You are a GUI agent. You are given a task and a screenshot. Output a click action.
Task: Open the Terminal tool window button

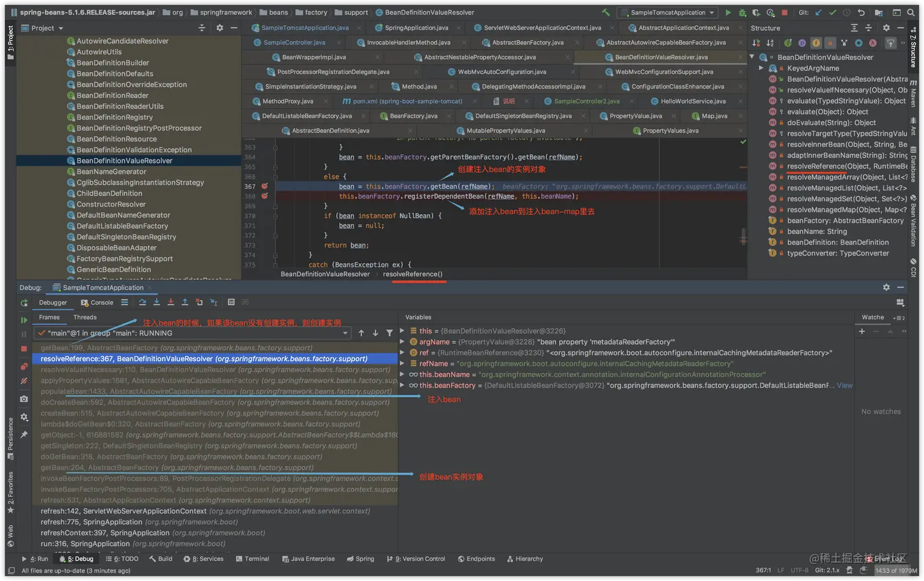pos(251,558)
